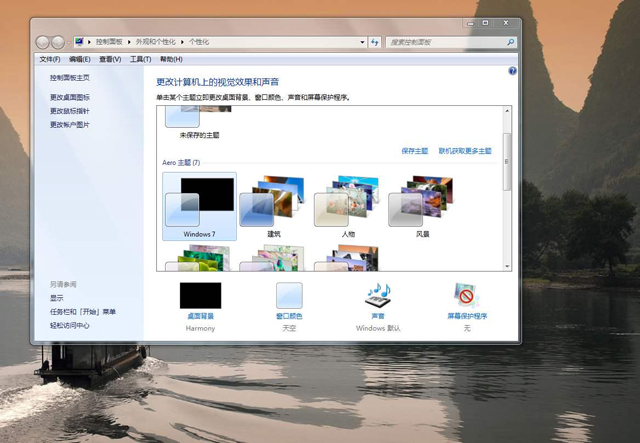Open the 文件(F) menu
This screenshot has width=640, height=443.
tap(49, 59)
